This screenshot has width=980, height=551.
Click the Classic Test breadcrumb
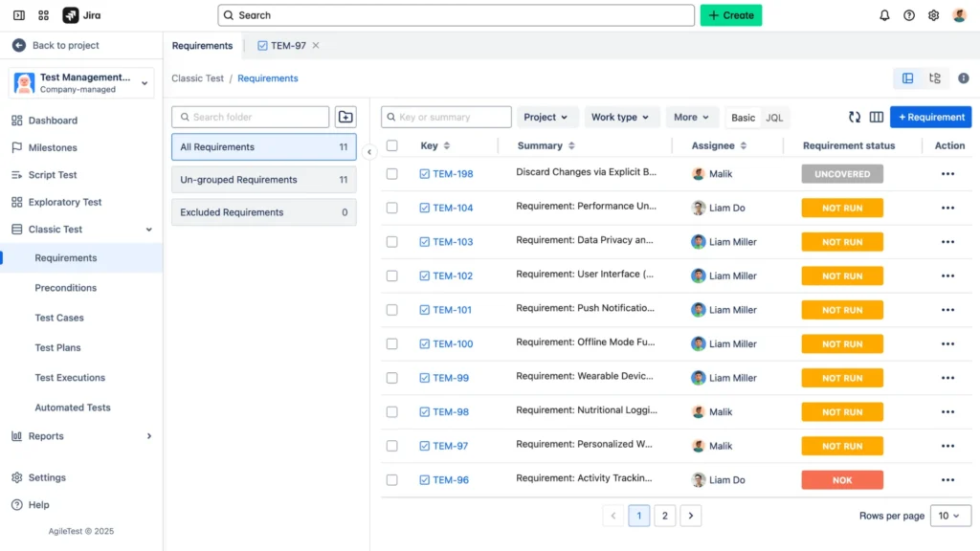[x=197, y=78]
